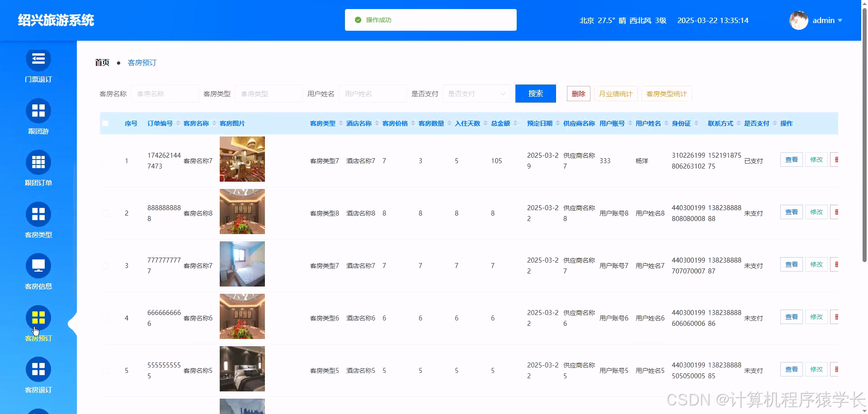The width and height of the screenshot is (868, 414).
Task: Click the total amount 105
Action: click(x=496, y=161)
